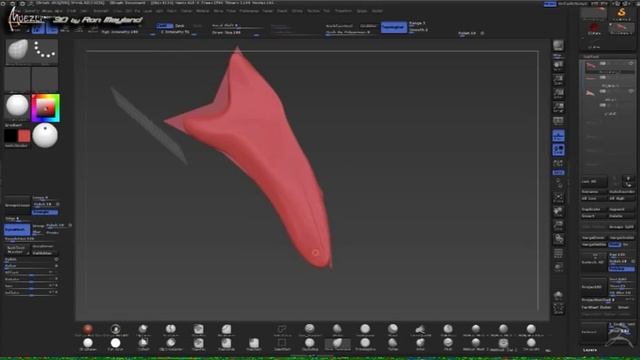The width and height of the screenshot is (640, 360).
Task: Select the black secondary color swatch
Action: tap(11, 136)
